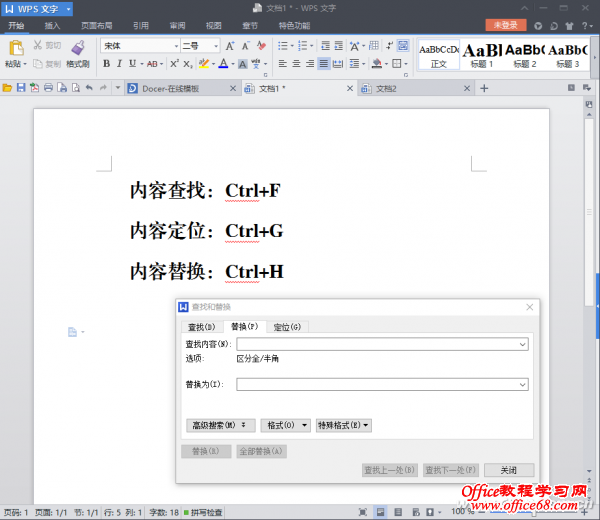This screenshot has height=520, width=600.
Task: Switch to the 查找 (Find) tab
Action: (x=202, y=327)
